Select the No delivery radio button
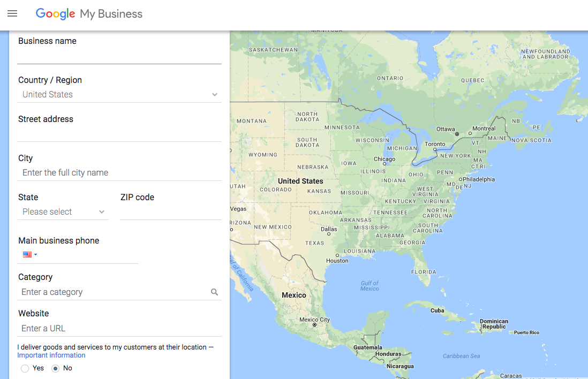Viewport: 588px width, 379px height. 55,368
